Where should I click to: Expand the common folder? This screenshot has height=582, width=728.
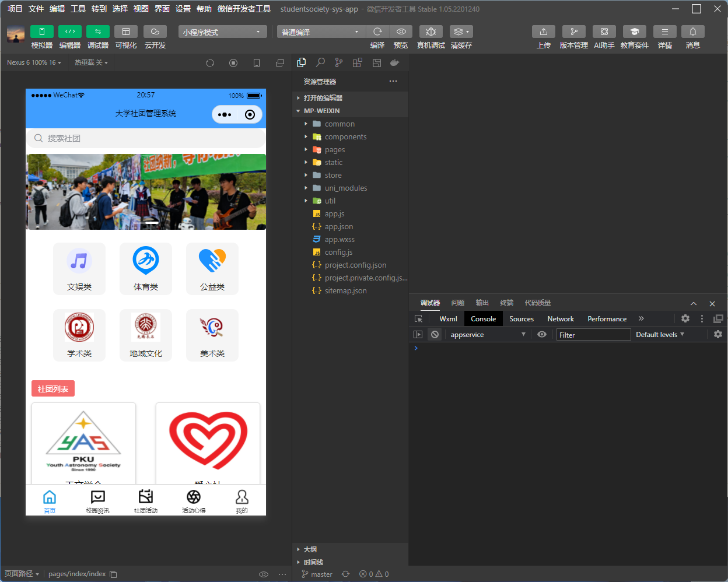[x=350, y=124]
